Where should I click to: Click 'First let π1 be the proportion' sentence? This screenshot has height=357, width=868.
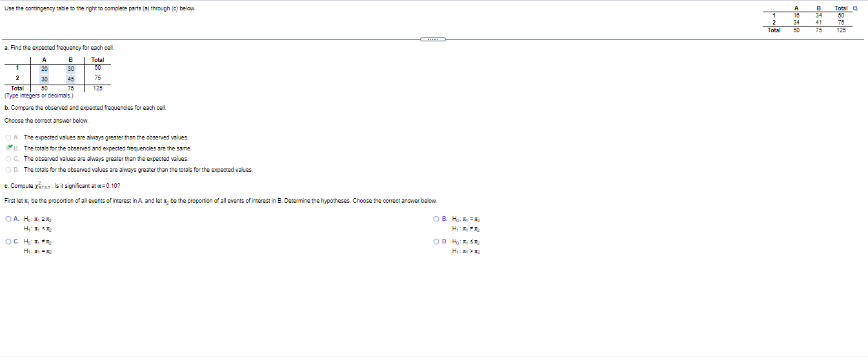click(221, 201)
